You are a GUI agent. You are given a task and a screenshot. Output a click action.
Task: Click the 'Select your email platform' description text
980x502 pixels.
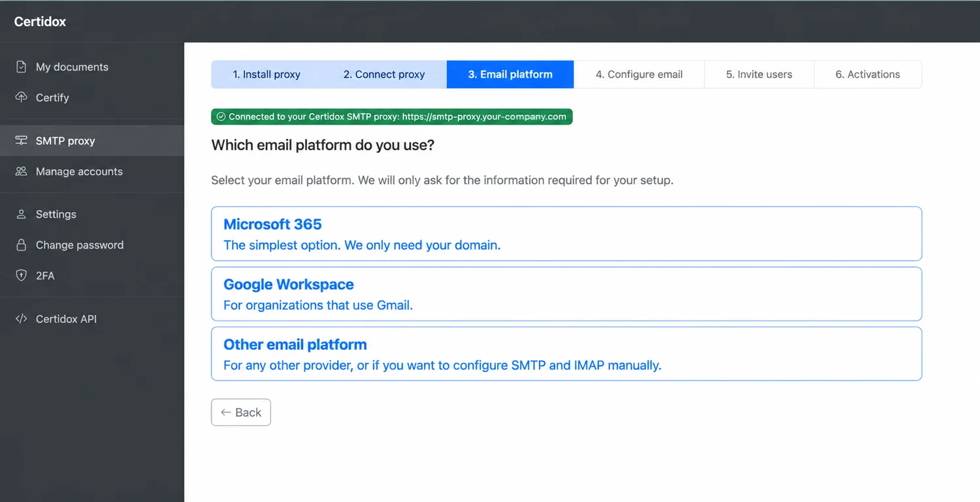[442, 180]
